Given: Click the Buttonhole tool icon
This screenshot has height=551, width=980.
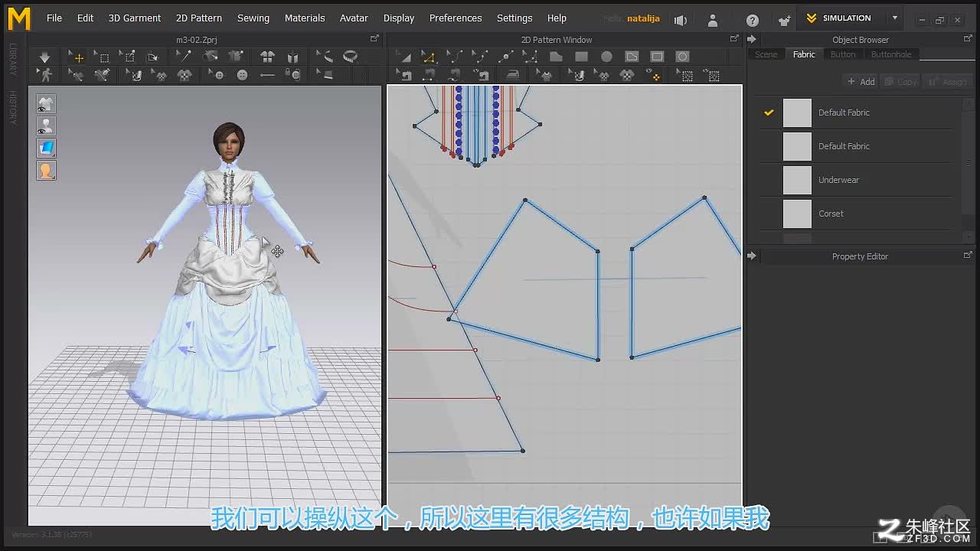Looking at the screenshot, I should click(267, 75).
